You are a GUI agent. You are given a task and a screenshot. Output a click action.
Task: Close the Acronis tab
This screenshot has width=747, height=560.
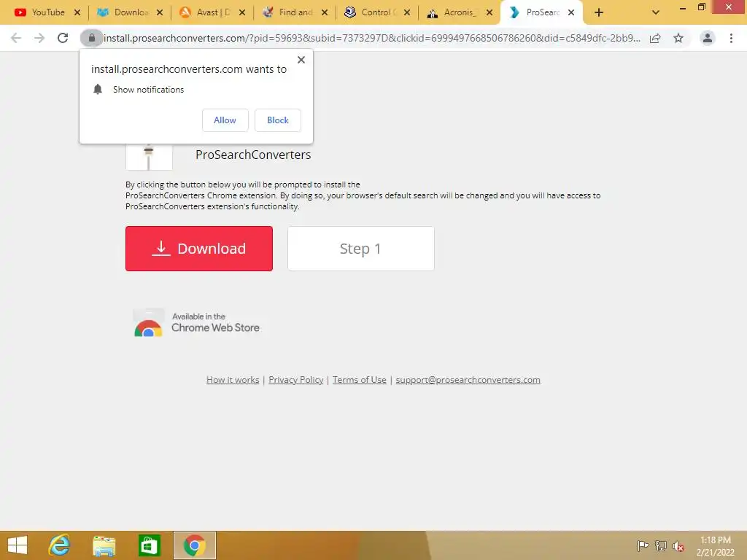[x=489, y=12]
